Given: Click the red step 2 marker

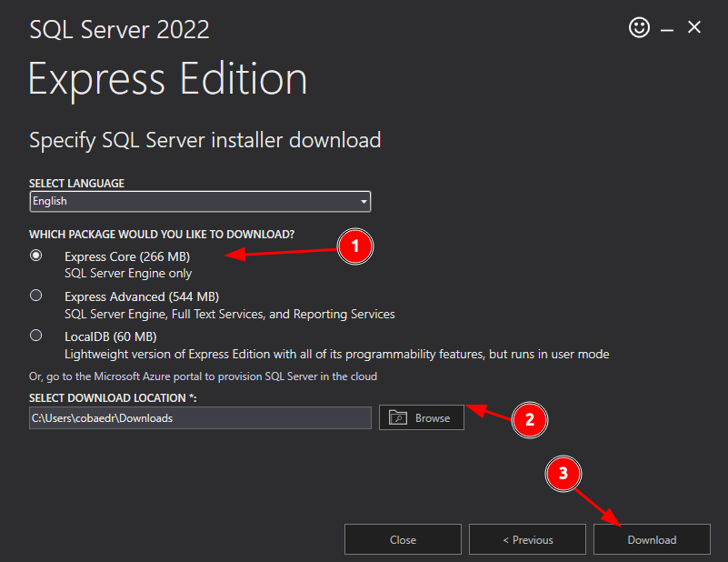Looking at the screenshot, I should coord(530,418).
